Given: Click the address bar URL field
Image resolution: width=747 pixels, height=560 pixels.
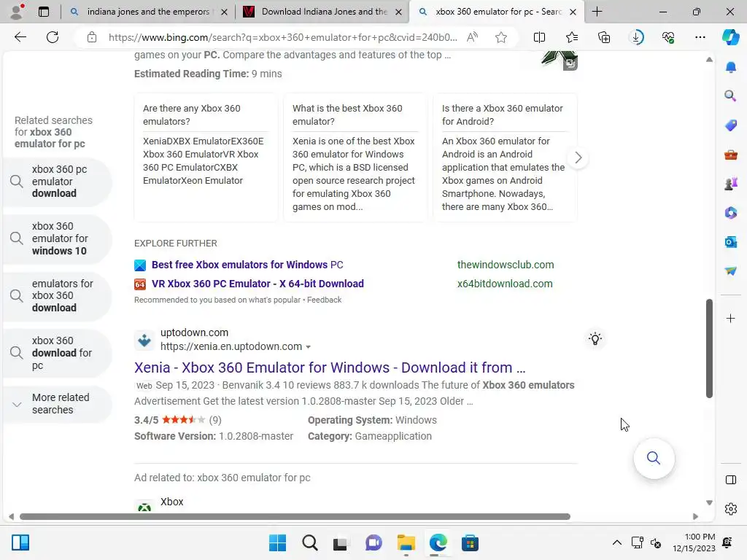Looking at the screenshot, I should coord(282,37).
